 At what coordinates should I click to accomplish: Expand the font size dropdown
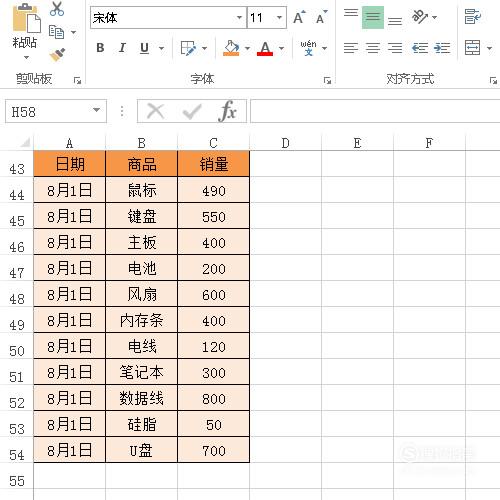click(279, 17)
